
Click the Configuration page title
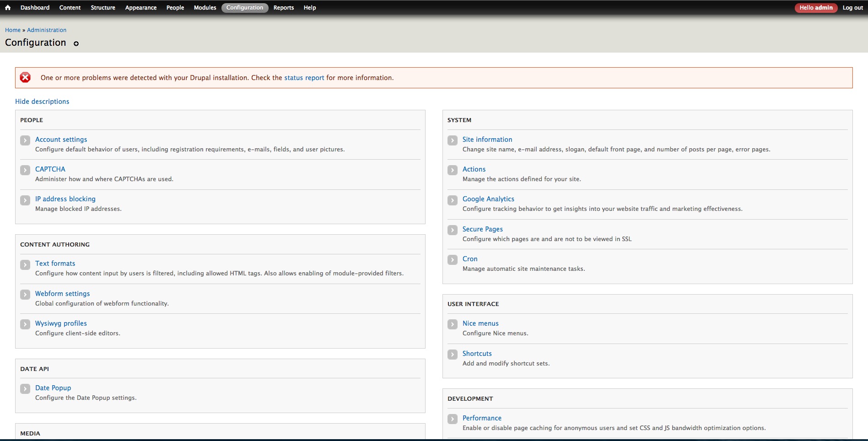36,43
